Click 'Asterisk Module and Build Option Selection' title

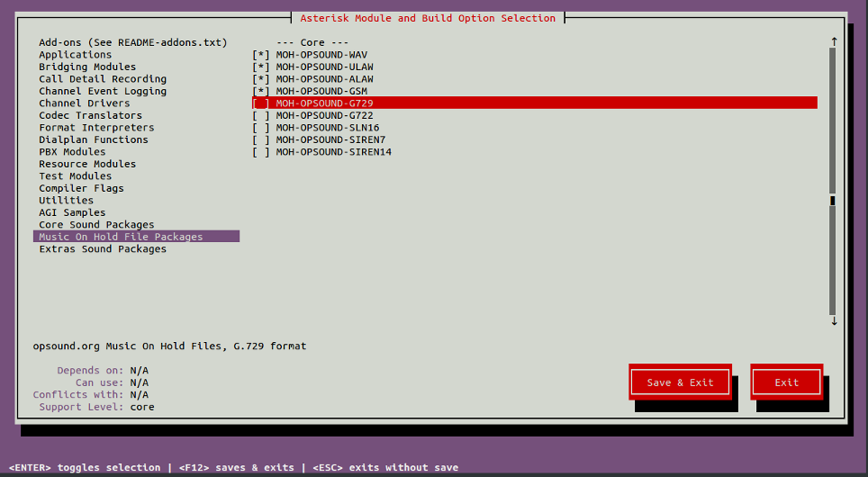tap(428, 18)
